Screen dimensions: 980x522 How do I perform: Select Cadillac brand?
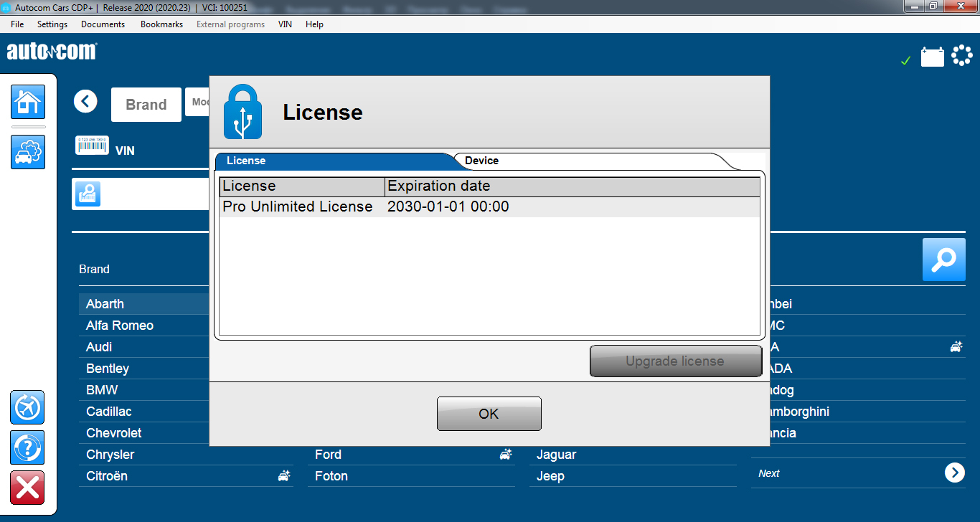pos(109,412)
